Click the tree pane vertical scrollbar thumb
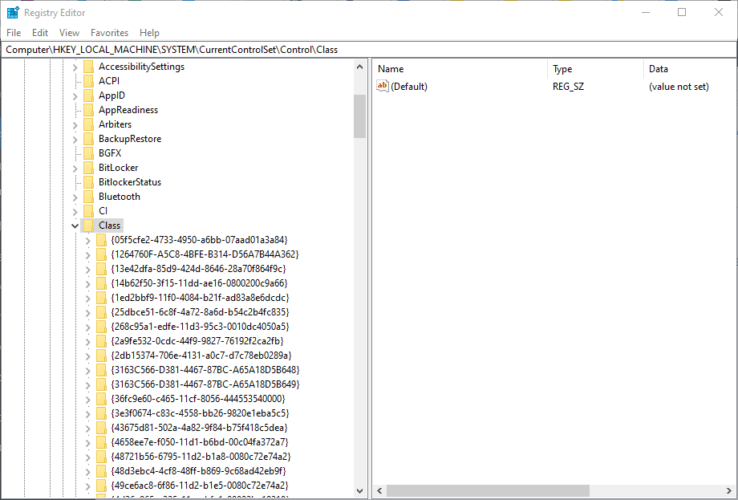The image size is (738, 500). click(360, 116)
